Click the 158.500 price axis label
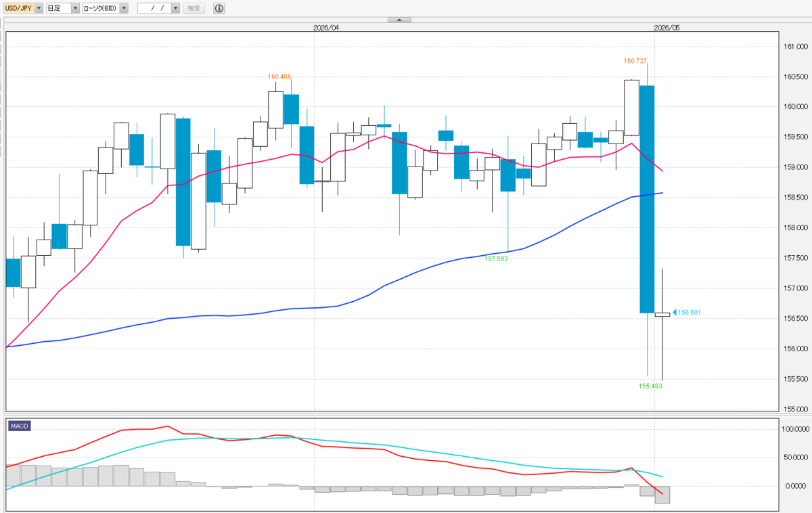Viewport: 812px width, 513px height. coord(795,198)
